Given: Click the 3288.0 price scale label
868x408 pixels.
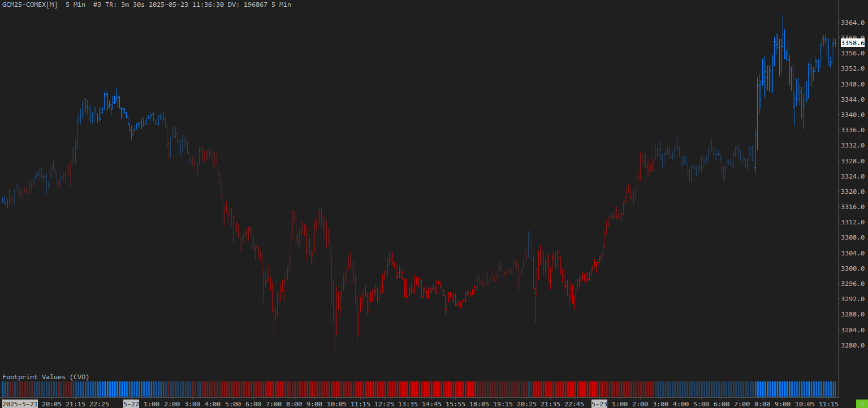Looking at the screenshot, I should tap(853, 314).
